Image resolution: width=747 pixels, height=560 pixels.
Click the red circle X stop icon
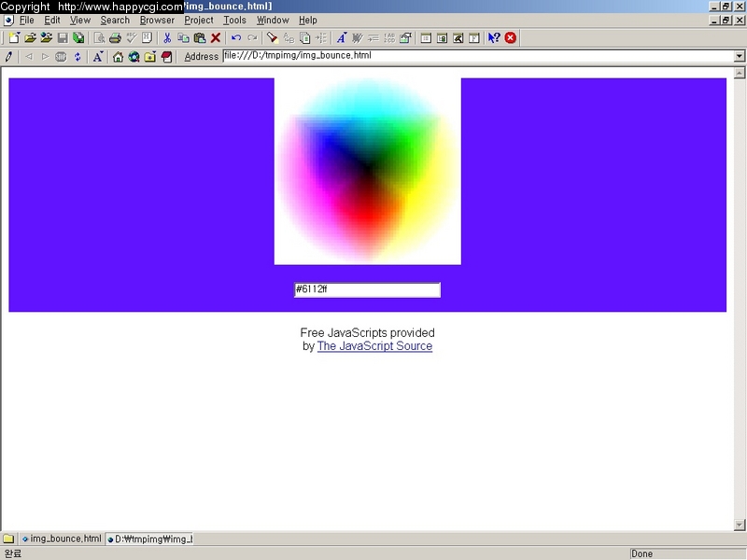click(x=510, y=37)
